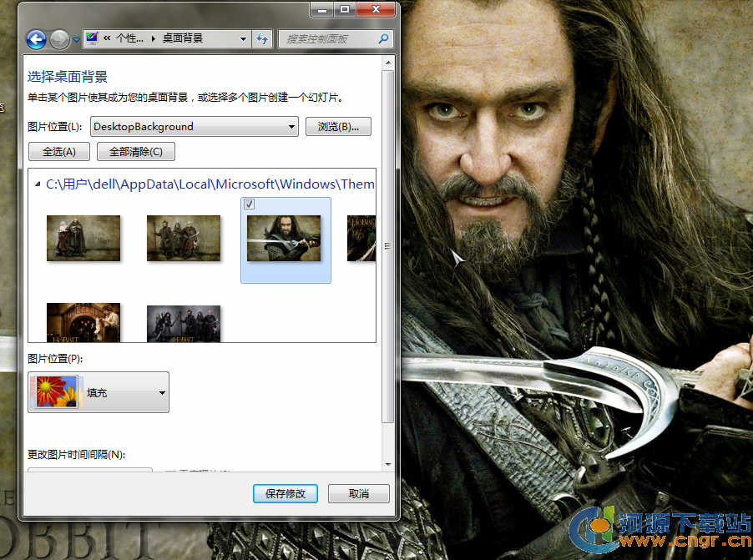Click the scrollbar up arrow in the dialog
753x560 pixels.
pyautogui.click(x=388, y=63)
